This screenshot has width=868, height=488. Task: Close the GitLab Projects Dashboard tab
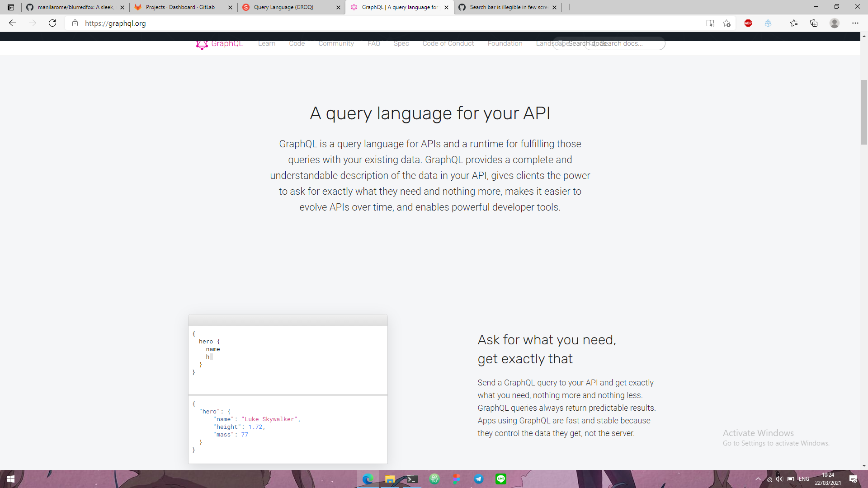click(x=230, y=7)
